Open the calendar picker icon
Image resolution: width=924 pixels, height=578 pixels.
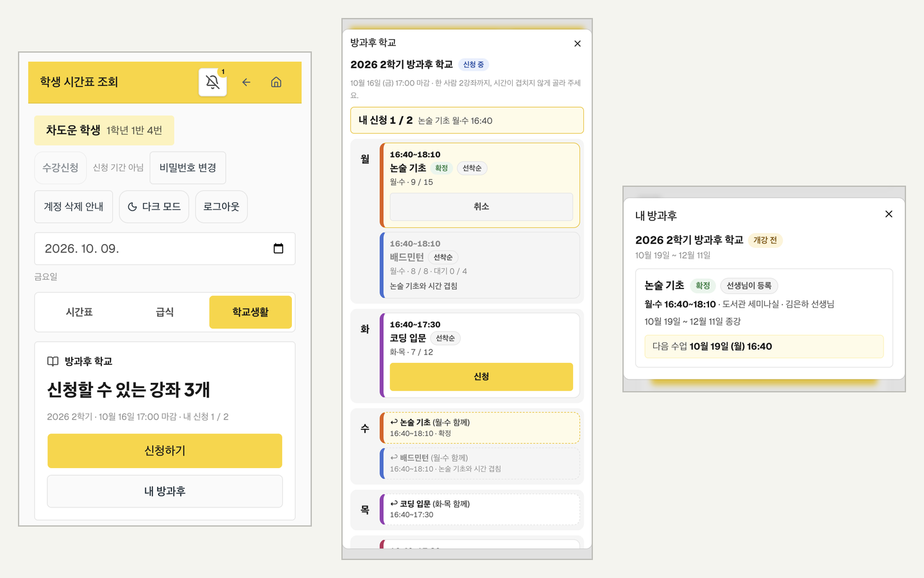(x=278, y=249)
